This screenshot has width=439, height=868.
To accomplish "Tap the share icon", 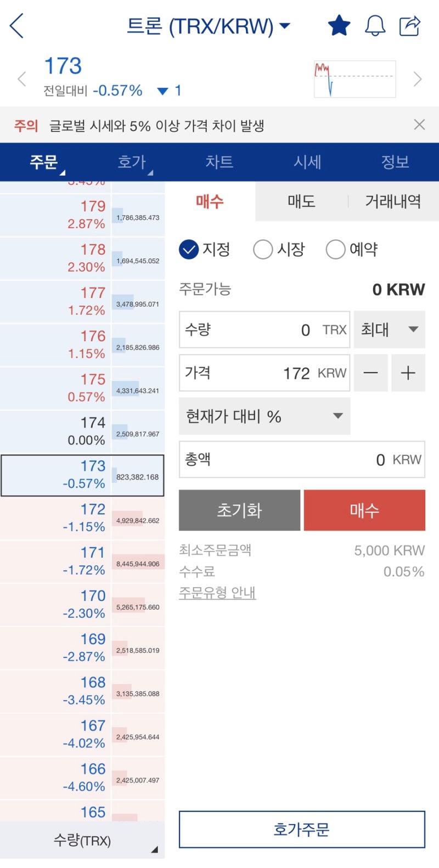I will point(409,26).
